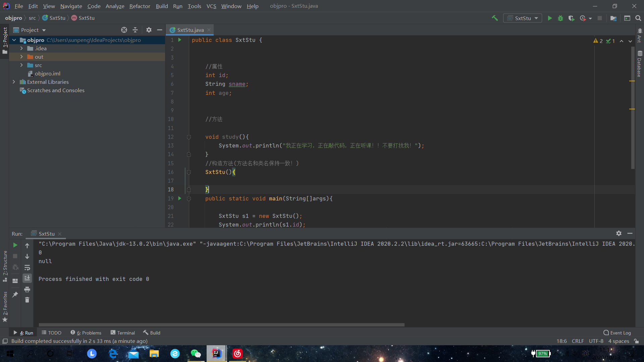
Task: Open Run panel settings gear
Action: 619,233
